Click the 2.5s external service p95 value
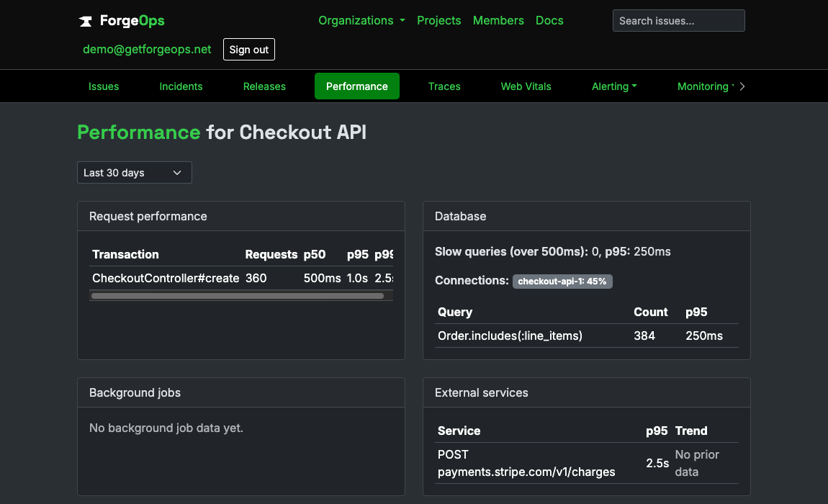This screenshot has height=504, width=828. coord(657,464)
